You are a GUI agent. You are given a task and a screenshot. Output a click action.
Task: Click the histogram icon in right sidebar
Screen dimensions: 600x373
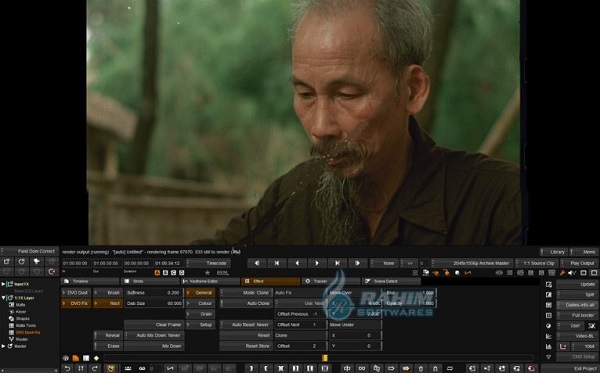tap(549, 347)
